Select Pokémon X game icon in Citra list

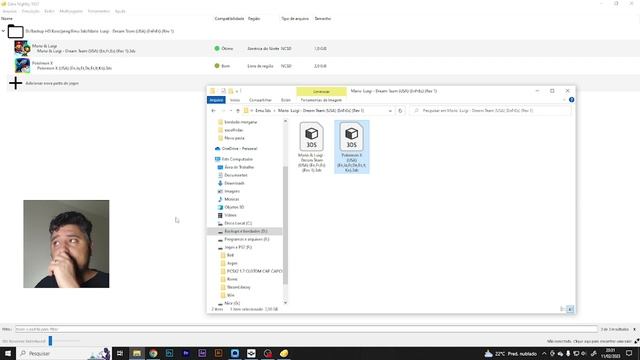tap(22, 65)
